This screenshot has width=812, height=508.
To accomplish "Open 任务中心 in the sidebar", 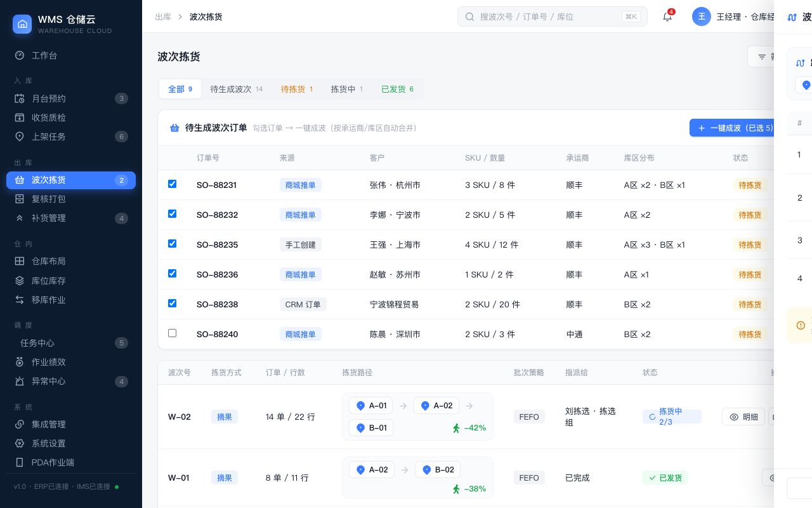I will point(71,343).
